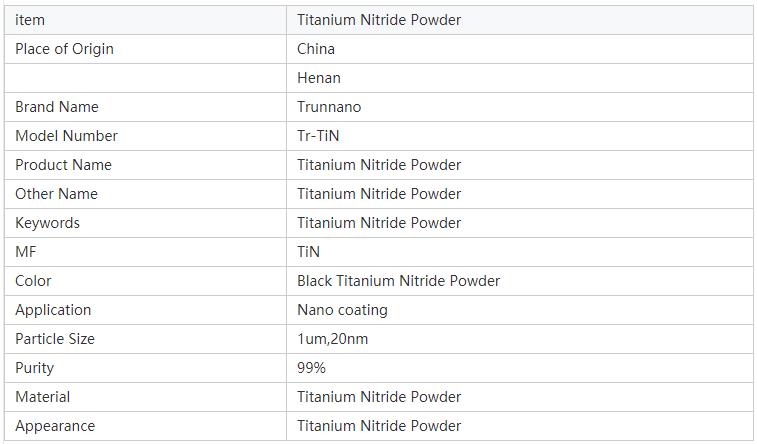Click the "Keywords" row label
Image resolution: width=757 pixels, height=444 pixels.
point(47,223)
